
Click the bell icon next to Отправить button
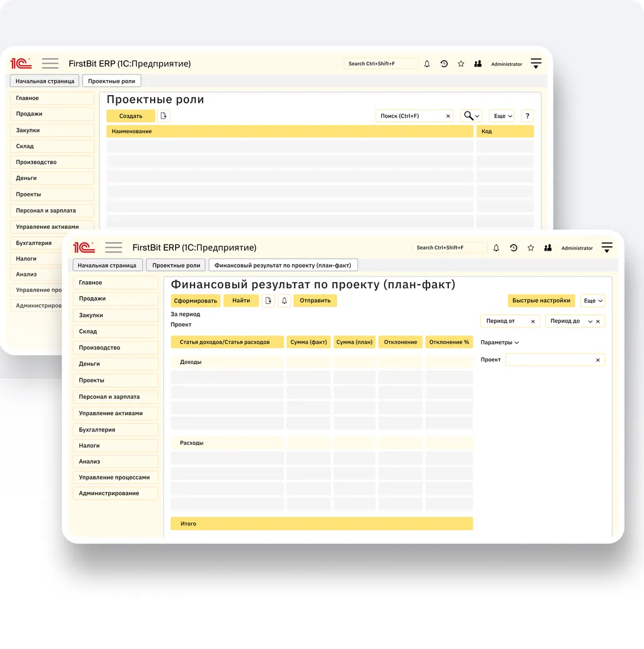pos(284,301)
